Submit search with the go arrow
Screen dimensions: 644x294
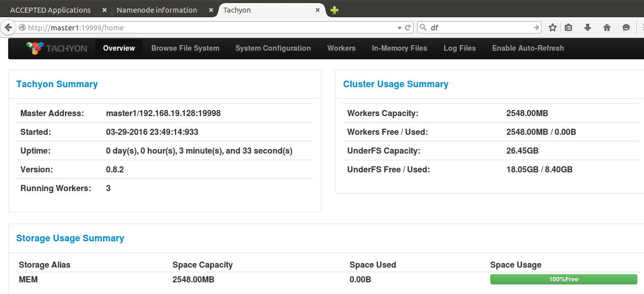pos(536,28)
